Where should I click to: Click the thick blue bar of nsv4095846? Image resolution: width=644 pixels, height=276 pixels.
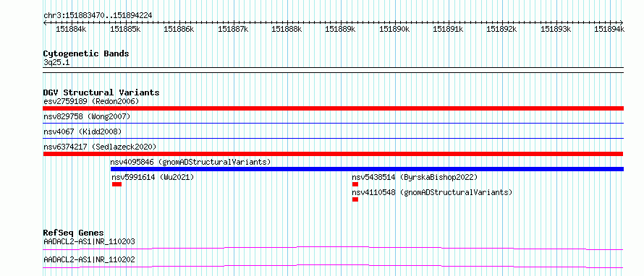point(367,169)
